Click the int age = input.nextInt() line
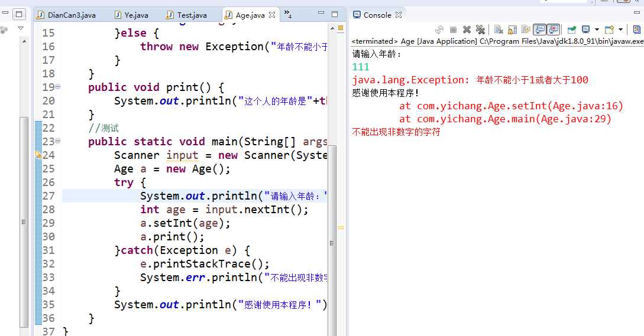Viewport: 644px width, 336px height. tap(224, 209)
